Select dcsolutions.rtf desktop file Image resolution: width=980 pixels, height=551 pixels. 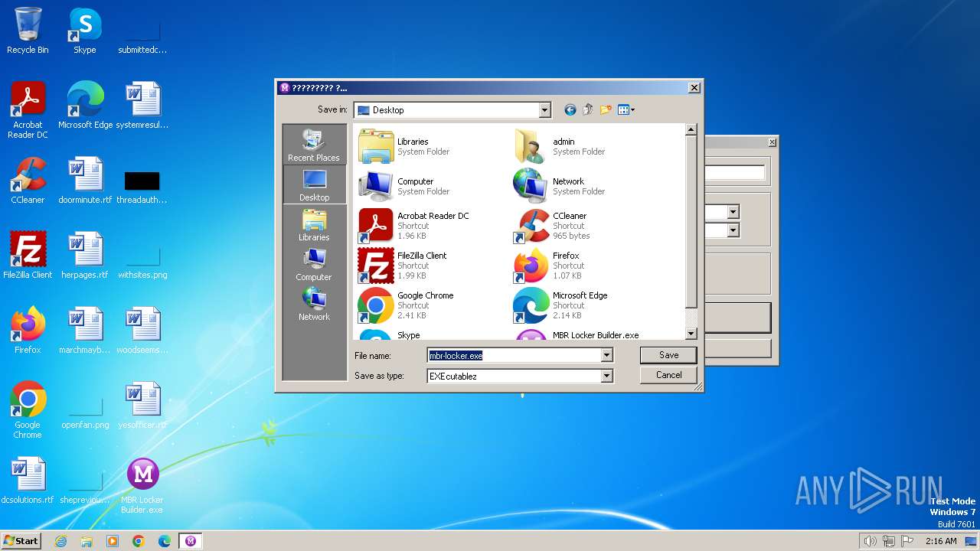pyautogui.click(x=28, y=480)
